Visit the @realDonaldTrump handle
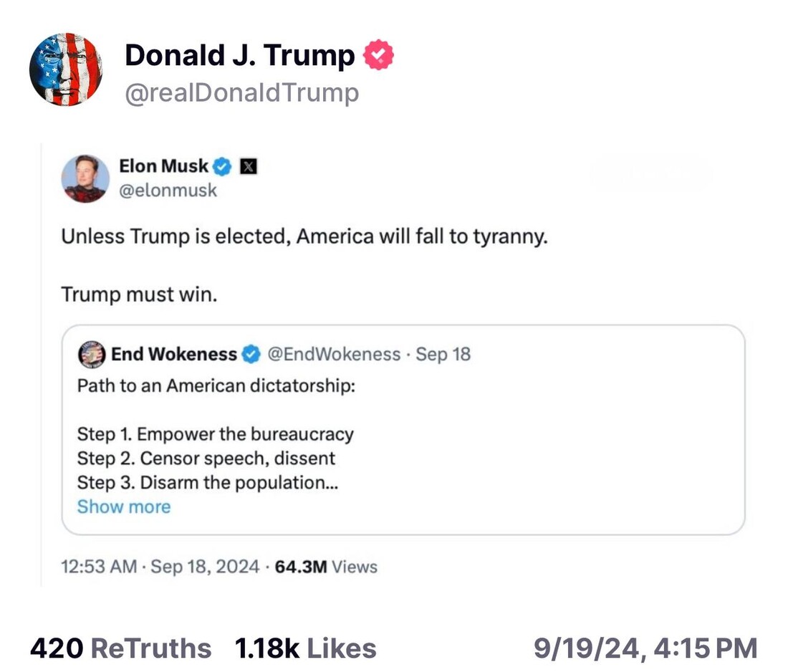Viewport: 788px width, 672px height. pyautogui.click(x=241, y=93)
